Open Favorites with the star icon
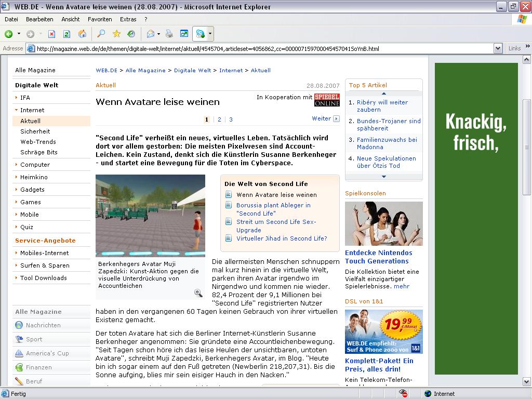Image resolution: width=532 pixels, height=399 pixels. tap(116, 34)
